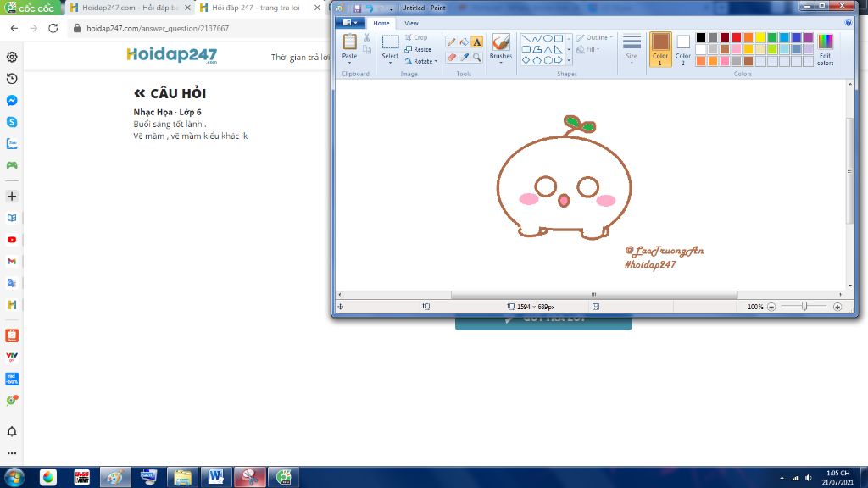Image resolution: width=868 pixels, height=488 pixels.
Task: Click Edit colors button
Action: click(x=825, y=50)
